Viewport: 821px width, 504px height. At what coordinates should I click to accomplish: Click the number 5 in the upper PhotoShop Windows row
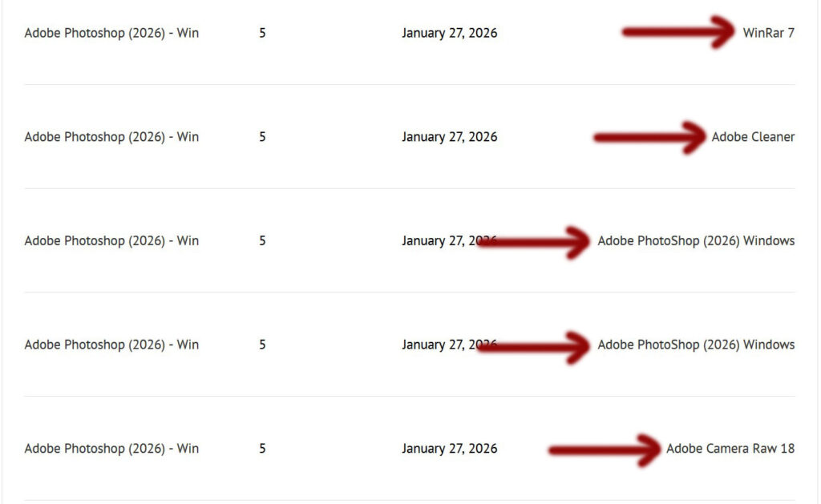(x=262, y=240)
